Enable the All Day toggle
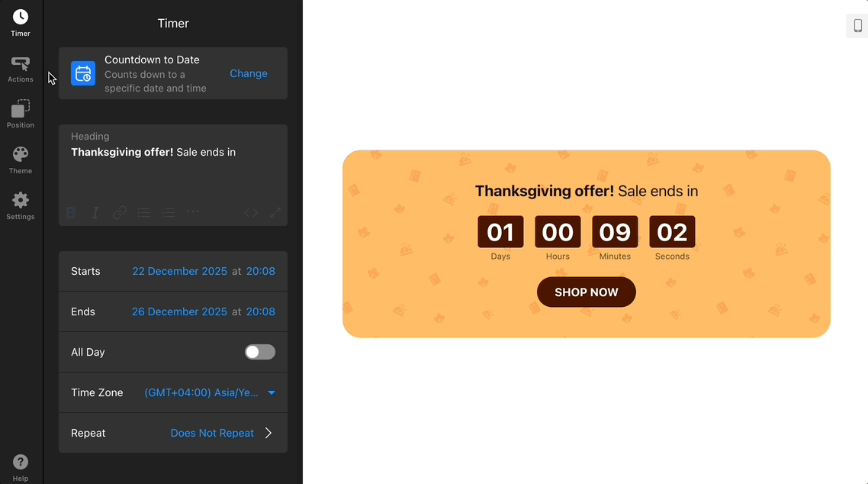 click(260, 352)
